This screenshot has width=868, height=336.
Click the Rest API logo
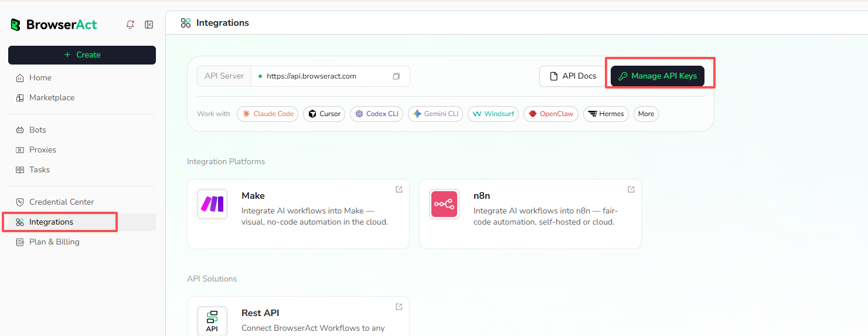[x=212, y=321]
